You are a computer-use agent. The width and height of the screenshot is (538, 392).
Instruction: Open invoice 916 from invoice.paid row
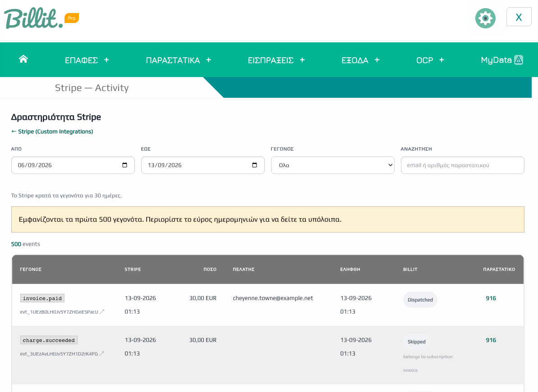tap(491, 298)
